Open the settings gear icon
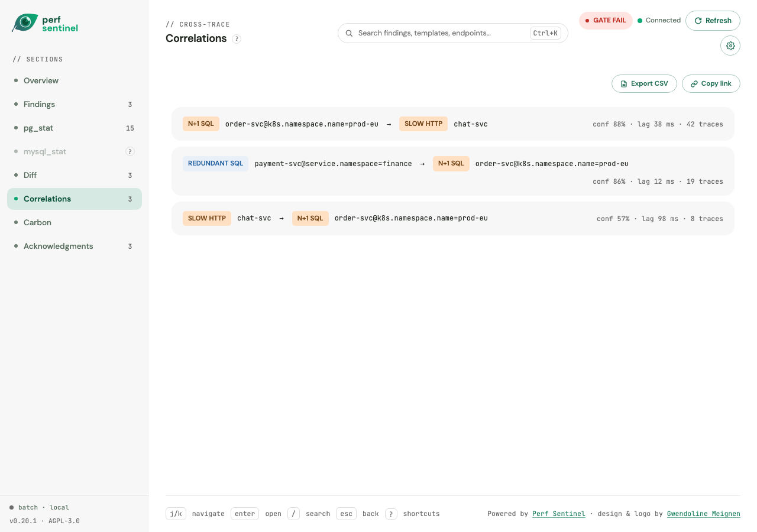This screenshot has width=757, height=532. point(730,46)
